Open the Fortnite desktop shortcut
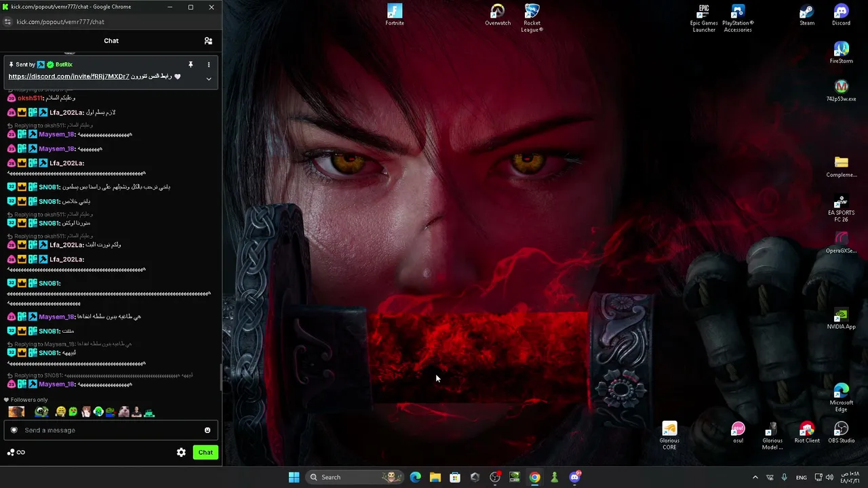This screenshot has width=868, height=488. pos(395,15)
